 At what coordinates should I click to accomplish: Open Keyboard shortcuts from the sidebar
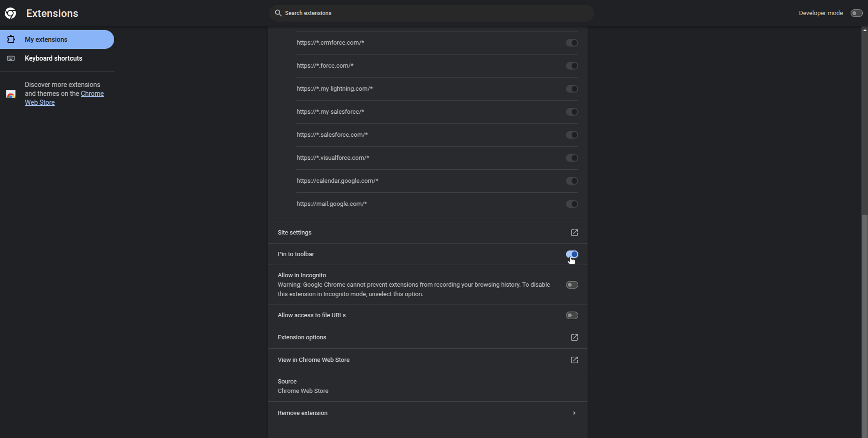click(54, 58)
